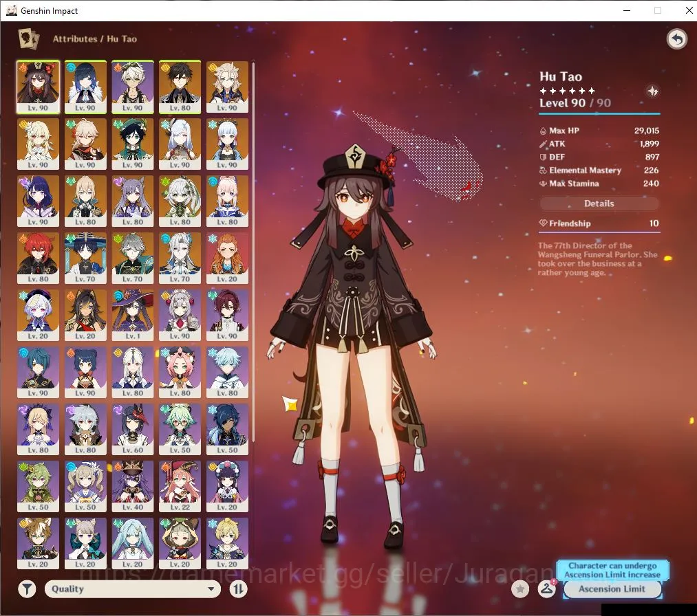Open the Quality sort dropdown

coord(133,589)
